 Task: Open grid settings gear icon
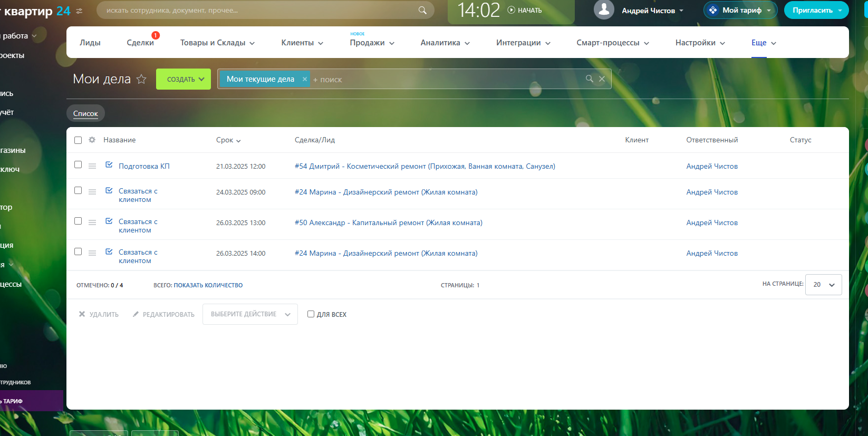(x=92, y=140)
